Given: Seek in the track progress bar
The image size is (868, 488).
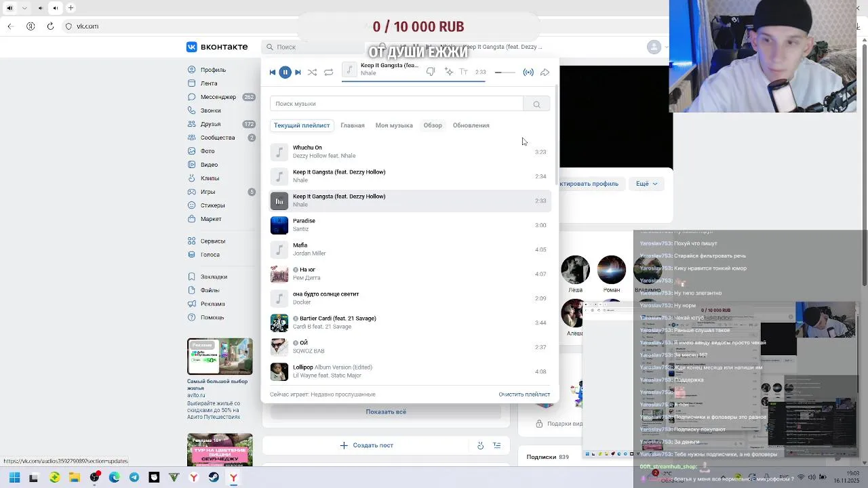Looking at the screenshot, I should pos(413,81).
